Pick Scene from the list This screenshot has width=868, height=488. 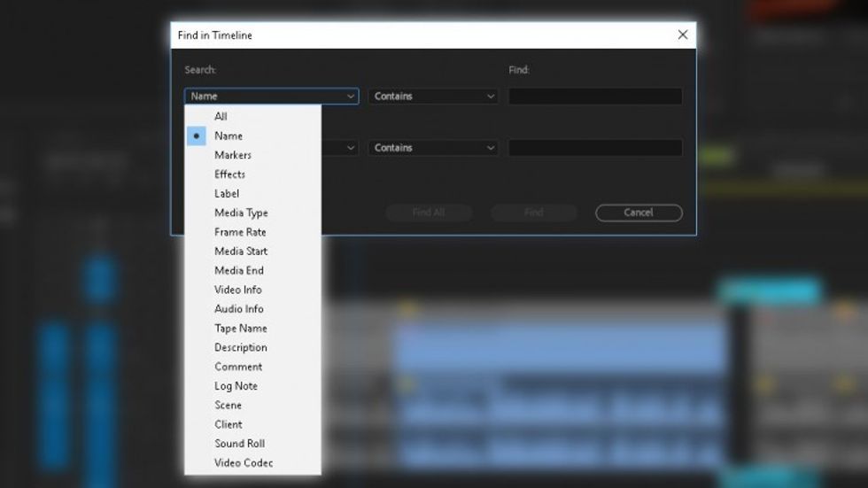[x=252, y=405]
